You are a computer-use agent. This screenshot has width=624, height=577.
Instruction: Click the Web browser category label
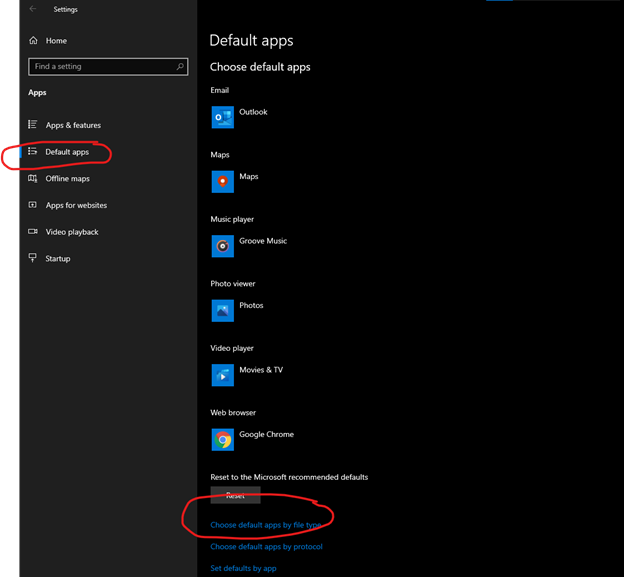233,412
